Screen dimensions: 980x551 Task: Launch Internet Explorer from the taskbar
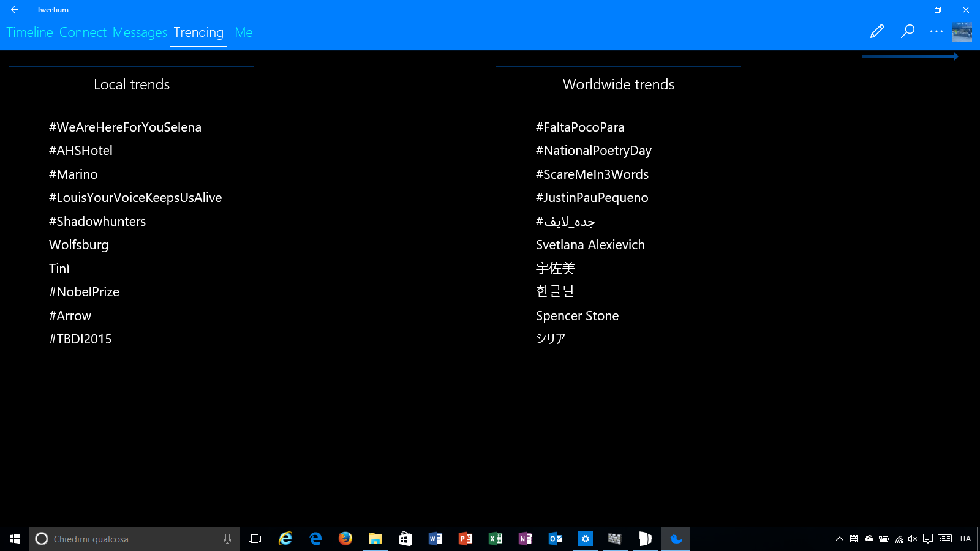[x=285, y=539]
